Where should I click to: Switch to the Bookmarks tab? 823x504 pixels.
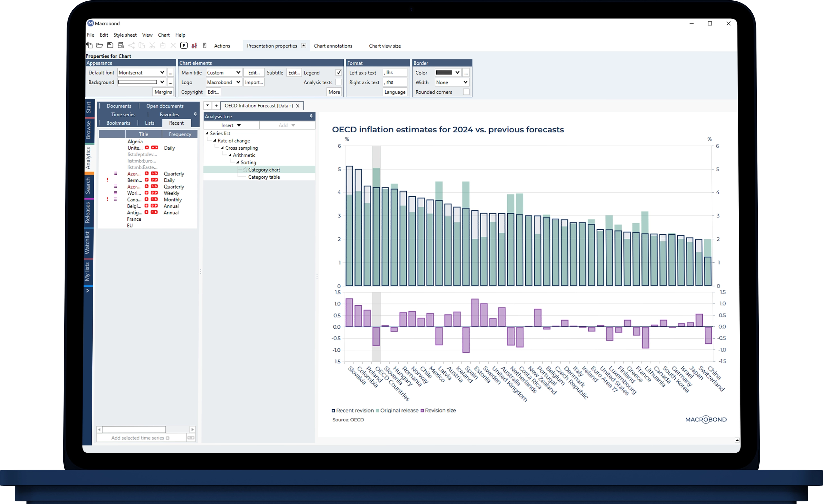click(118, 123)
